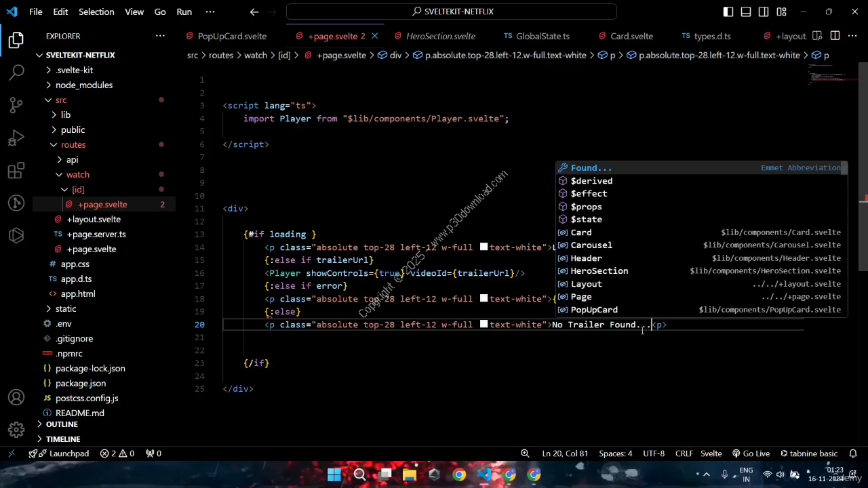Open the Windows Start menu
The width and height of the screenshot is (868, 488).
click(x=334, y=474)
